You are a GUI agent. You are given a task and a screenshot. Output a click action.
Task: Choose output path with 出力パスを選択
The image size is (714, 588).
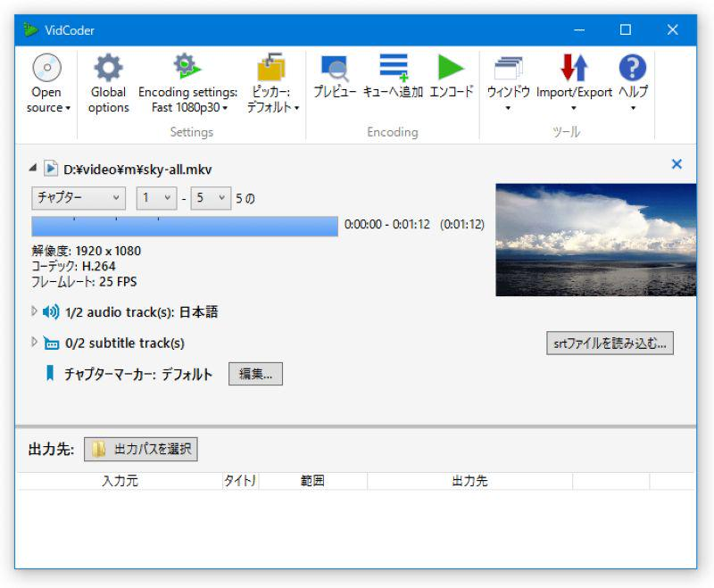tap(139, 449)
